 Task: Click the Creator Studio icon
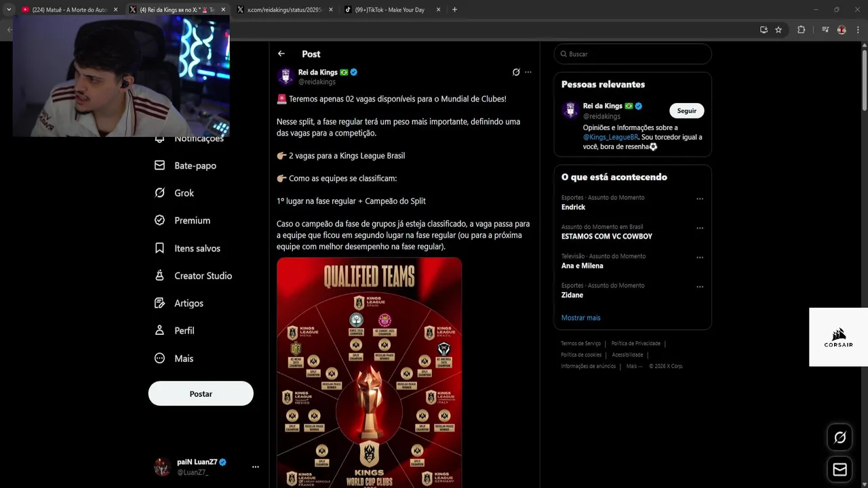point(159,276)
